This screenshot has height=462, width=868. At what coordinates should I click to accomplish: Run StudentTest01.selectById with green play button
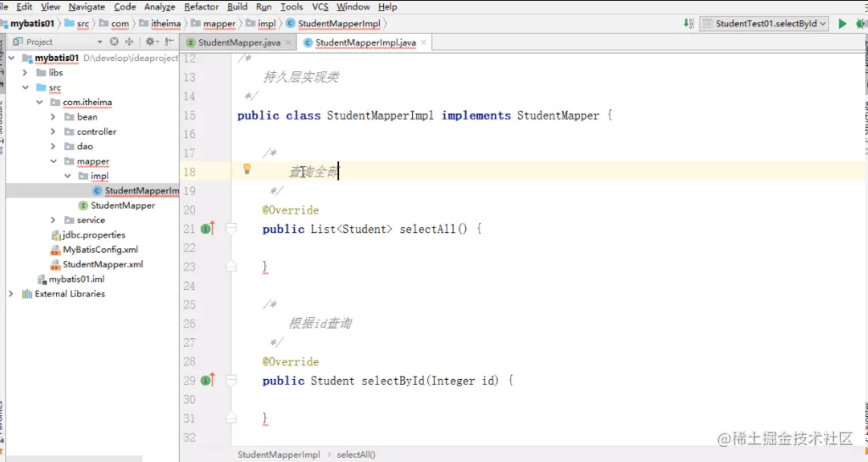[x=842, y=23]
